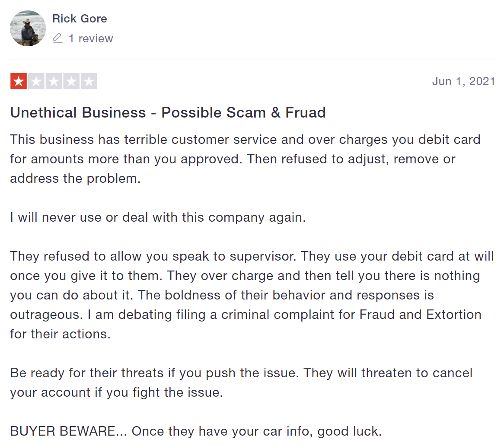504x446 pixels.
Task: Click the Jun 1, 2021 review date
Action: 463,81
